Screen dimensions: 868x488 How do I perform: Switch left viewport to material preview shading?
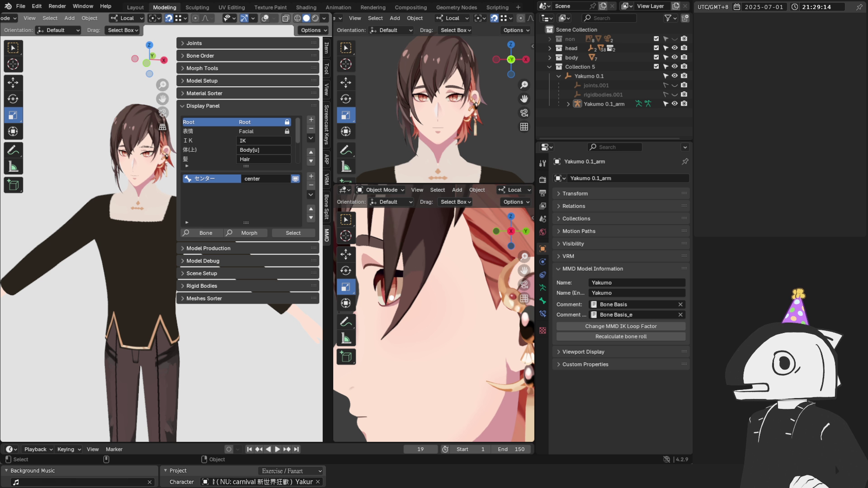pyautogui.click(x=315, y=18)
